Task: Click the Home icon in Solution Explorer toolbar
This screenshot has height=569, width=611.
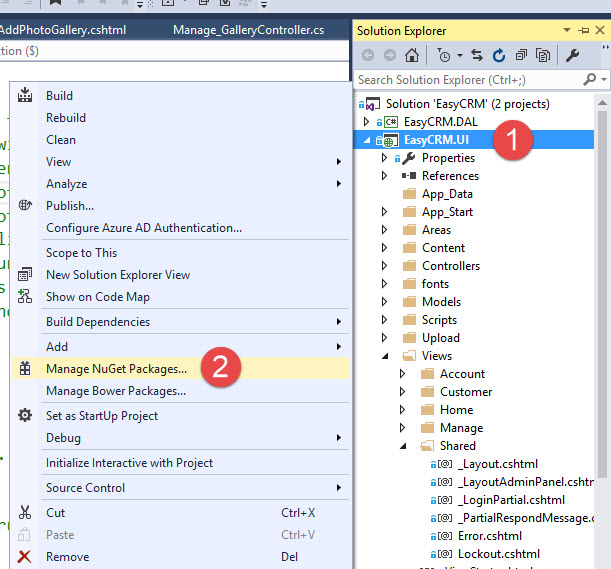Action: (411, 55)
